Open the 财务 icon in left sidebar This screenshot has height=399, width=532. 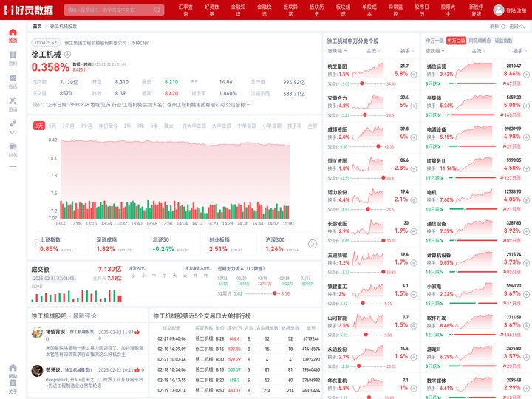(13, 146)
